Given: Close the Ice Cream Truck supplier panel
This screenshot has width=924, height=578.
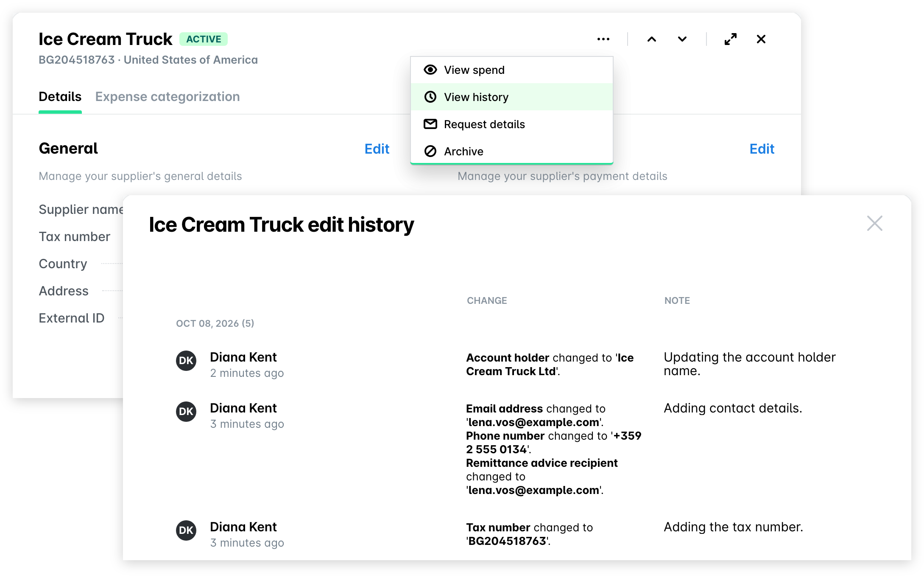Looking at the screenshot, I should click(x=761, y=39).
